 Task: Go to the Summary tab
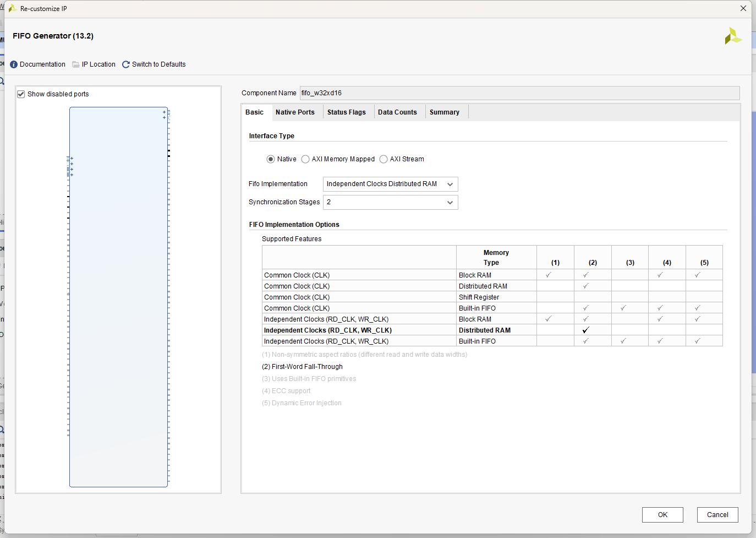tap(444, 112)
